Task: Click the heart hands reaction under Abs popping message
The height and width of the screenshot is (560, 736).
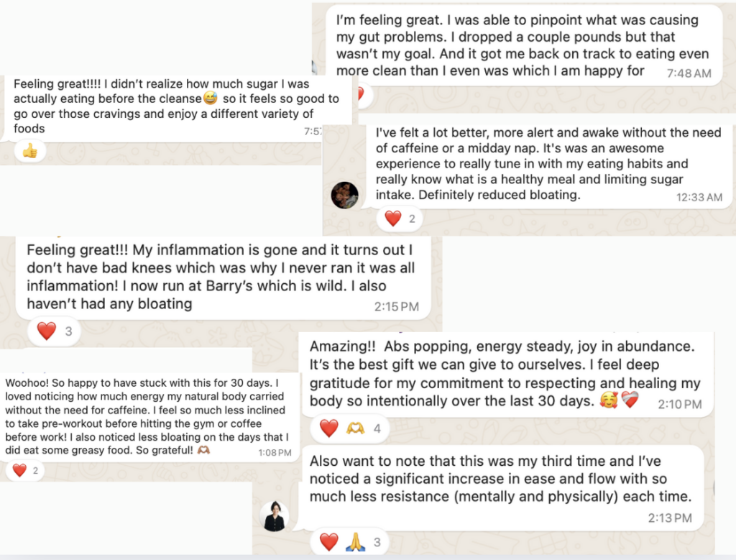Action: point(355,429)
